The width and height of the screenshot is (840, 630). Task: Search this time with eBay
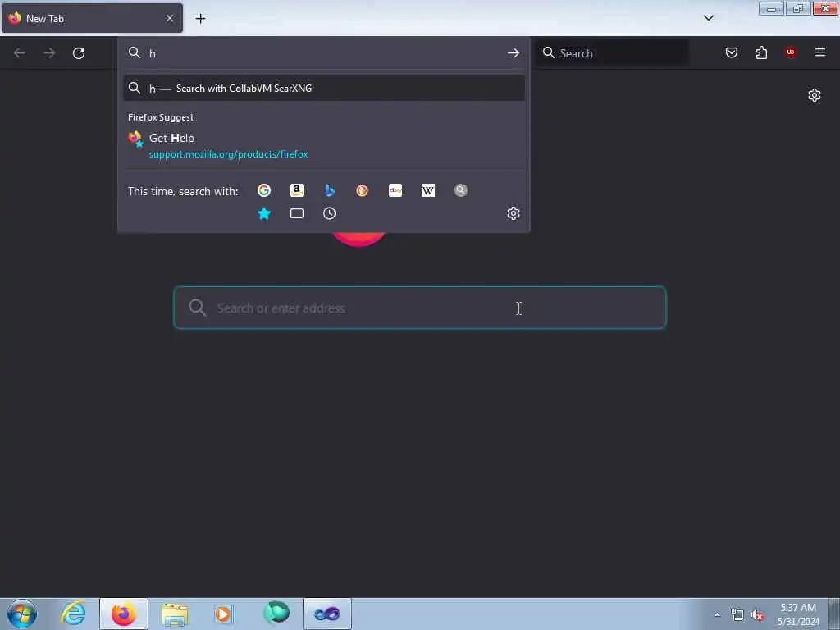(x=395, y=190)
